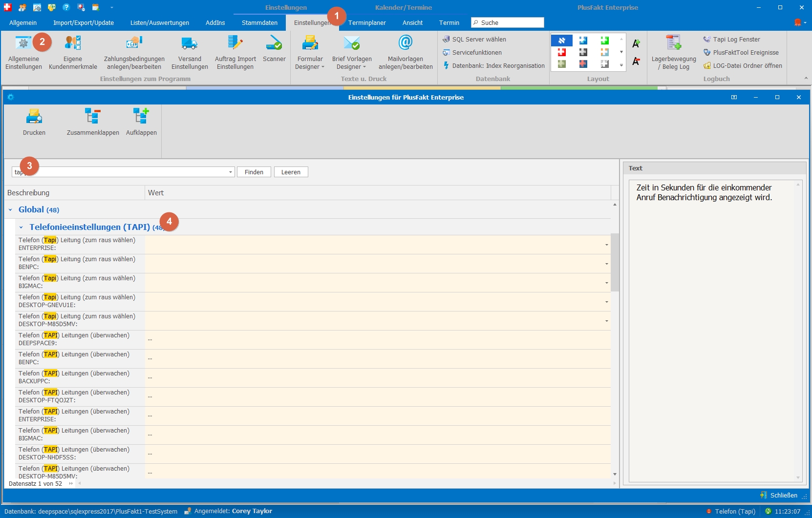Switch to the Allgemein ribbon tab
This screenshot has width=812, height=518.
23,23
